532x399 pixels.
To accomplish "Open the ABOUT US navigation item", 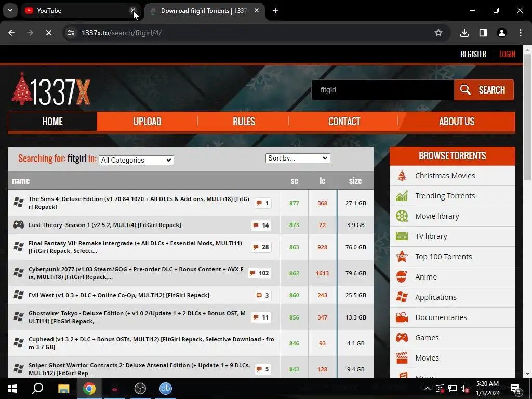I will (x=457, y=122).
